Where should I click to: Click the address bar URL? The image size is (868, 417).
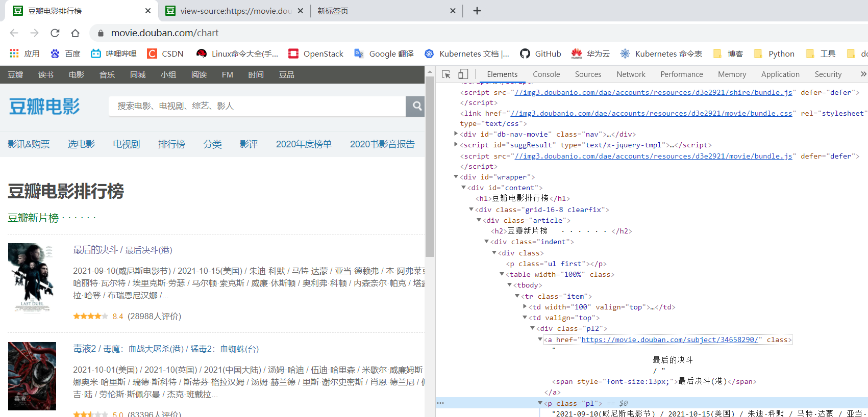coord(165,33)
